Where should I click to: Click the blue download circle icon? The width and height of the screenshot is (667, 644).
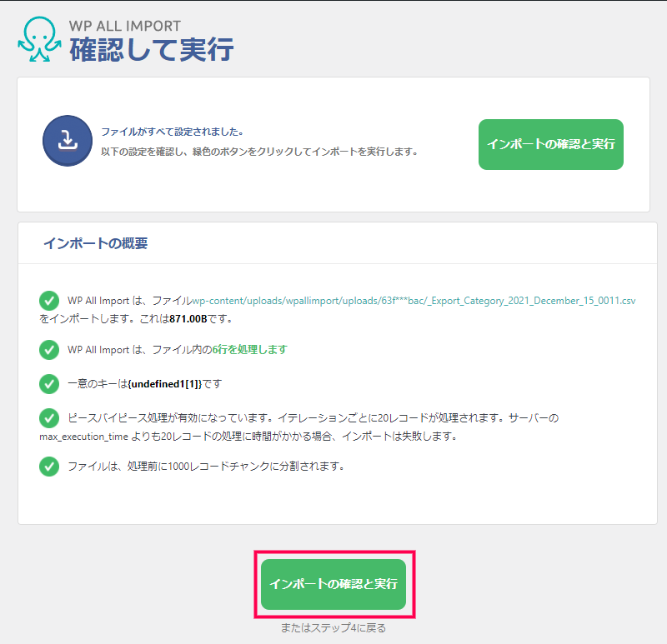pyautogui.click(x=68, y=141)
